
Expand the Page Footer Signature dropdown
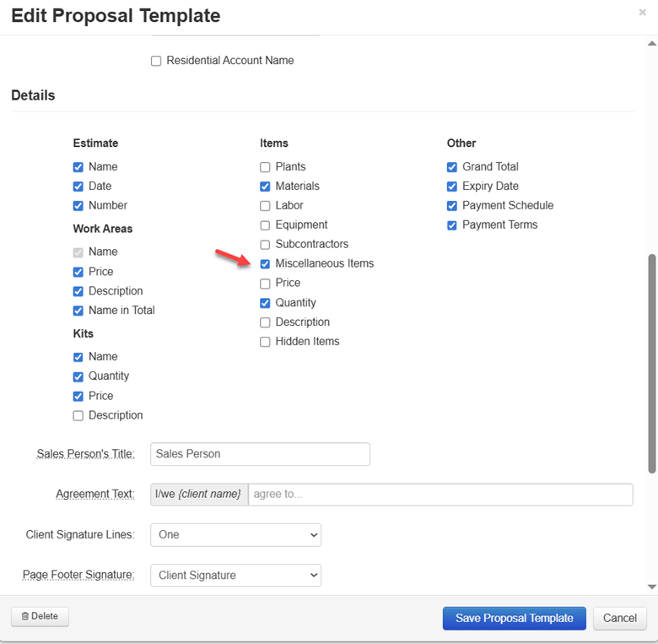(x=235, y=576)
